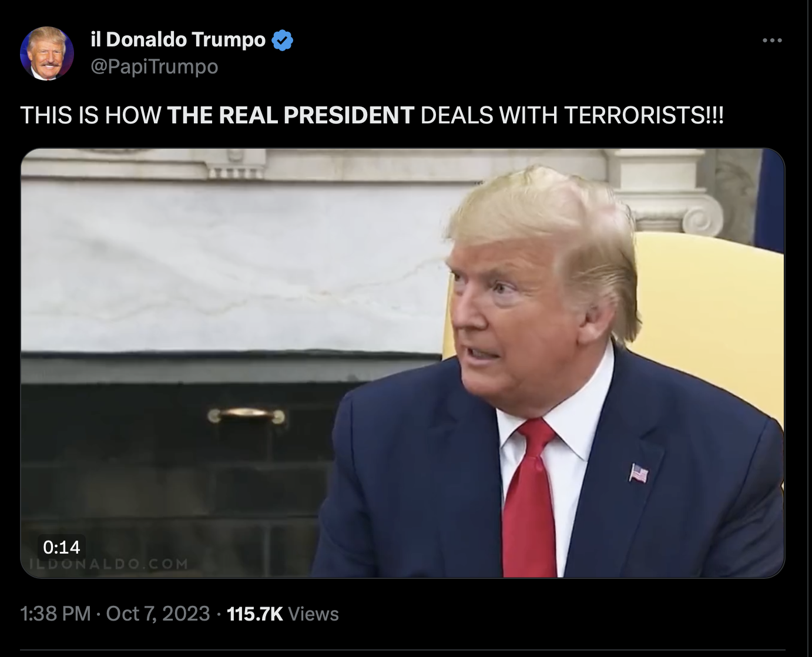The height and width of the screenshot is (657, 812).
Task: View the 115.7K Views count
Action: [283, 614]
